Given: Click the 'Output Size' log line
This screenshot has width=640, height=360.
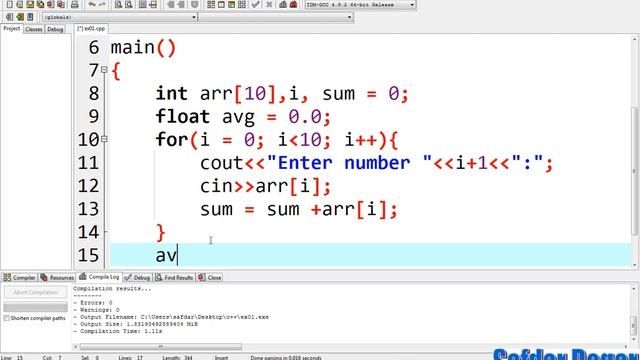Looking at the screenshot, I should pyautogui.click(x=136, y=324).
